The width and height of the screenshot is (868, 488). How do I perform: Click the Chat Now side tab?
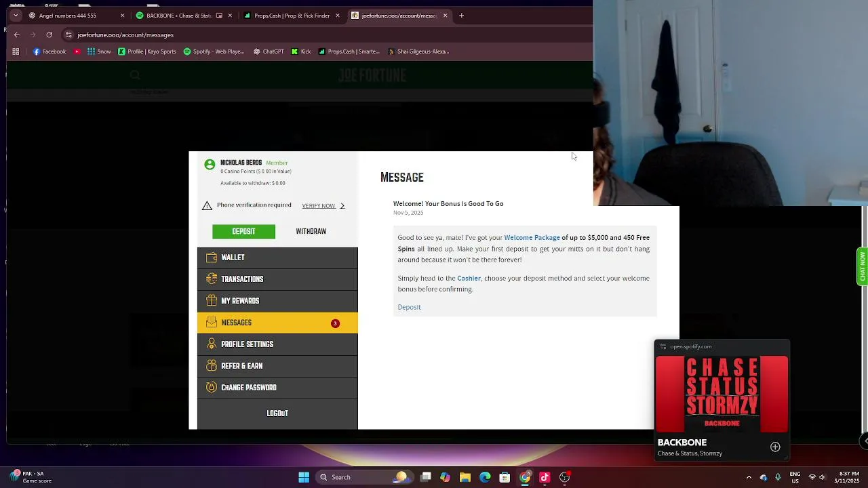863,266
